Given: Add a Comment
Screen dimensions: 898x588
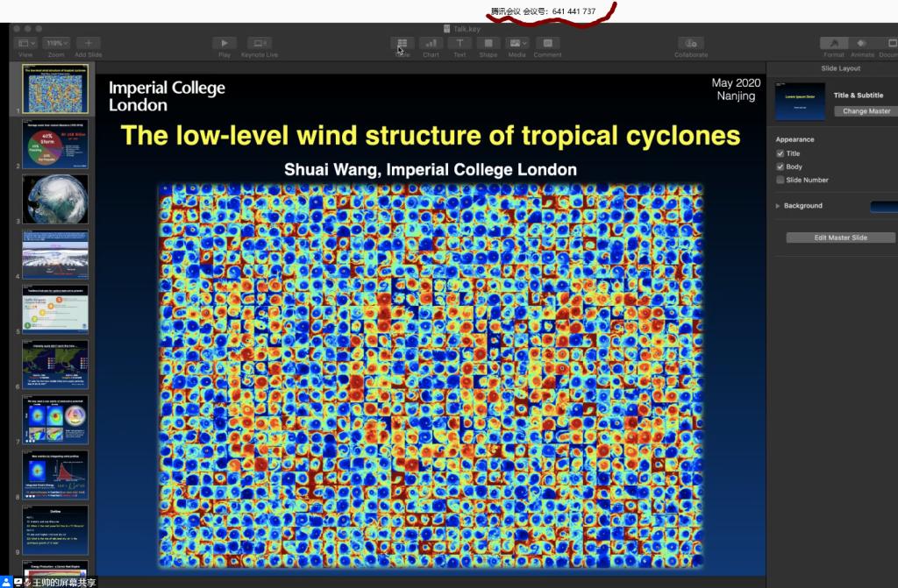Looking at the screenshot, I should coord(547,43).
